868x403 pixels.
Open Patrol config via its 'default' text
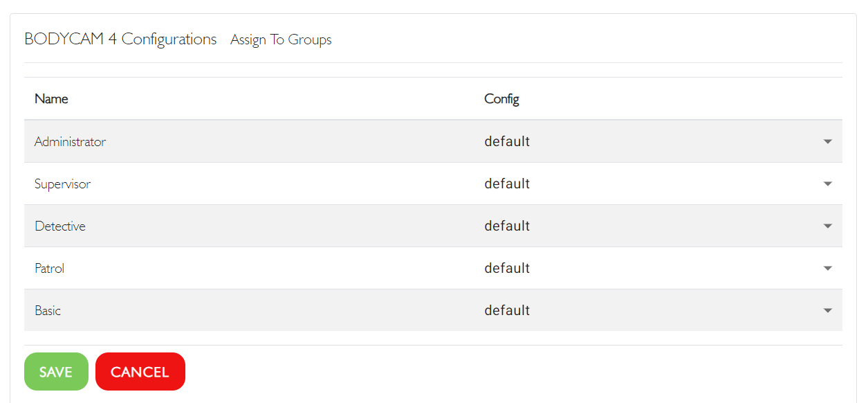pos(507,268)
